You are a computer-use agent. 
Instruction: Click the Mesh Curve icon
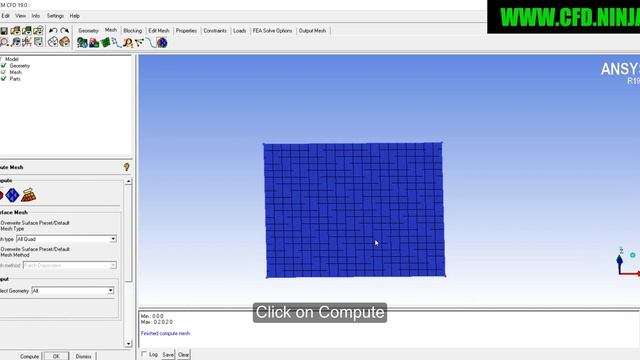point(151,42)
